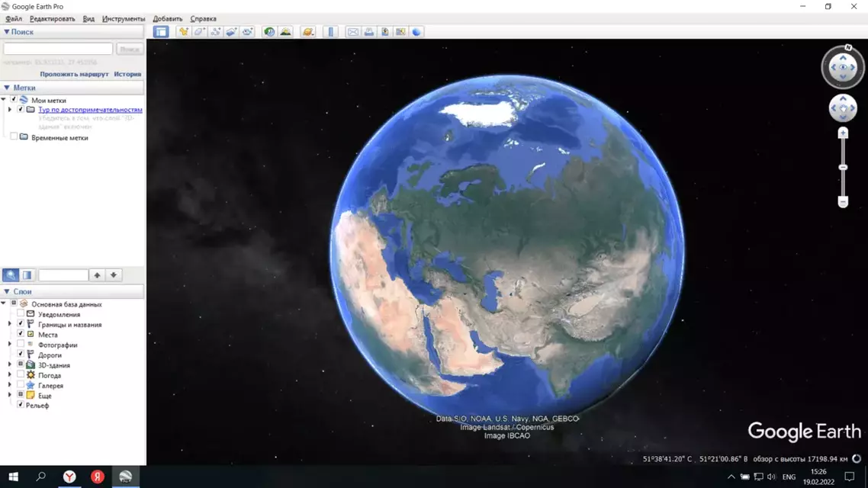Enable the Фотографии layer checkbox
This screenshot has width=868, height=488.
(21, 345)
